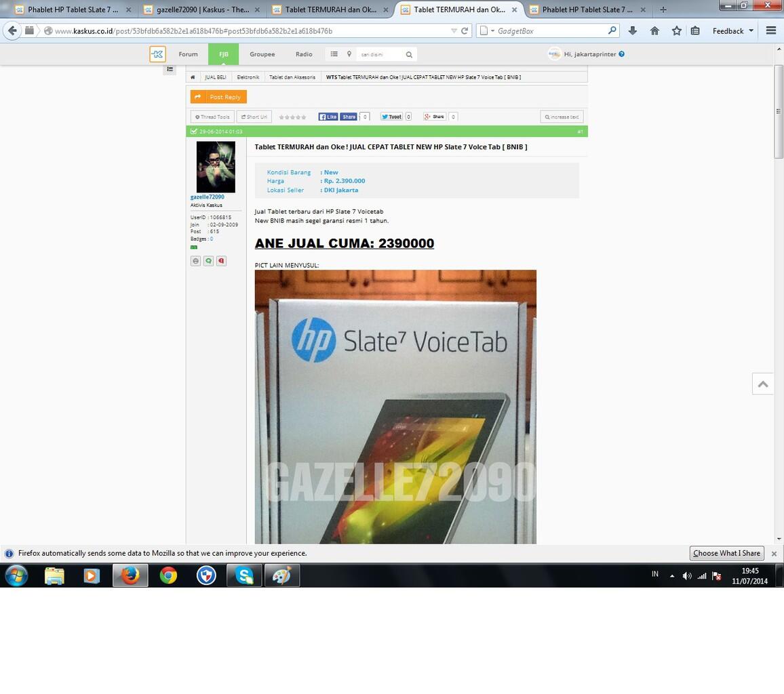Open the URL bar history dropdown arrow
784x694 pixels.
(454, 30)
